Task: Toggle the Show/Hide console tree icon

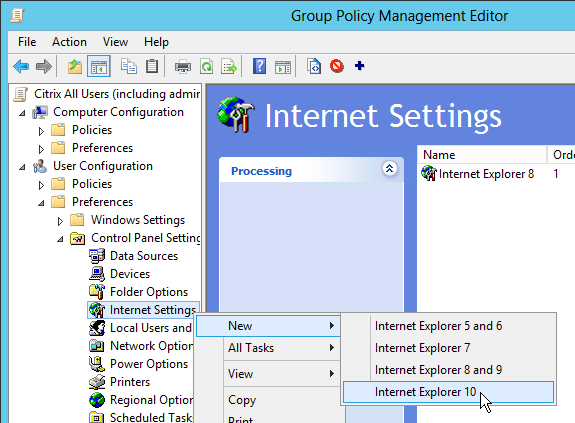Action: tap(99, 66)
